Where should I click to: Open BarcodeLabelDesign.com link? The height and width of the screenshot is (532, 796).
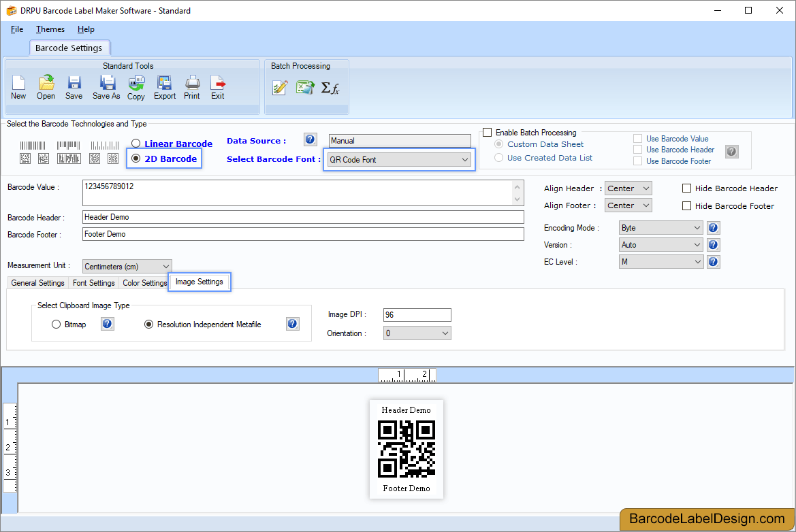706,519
